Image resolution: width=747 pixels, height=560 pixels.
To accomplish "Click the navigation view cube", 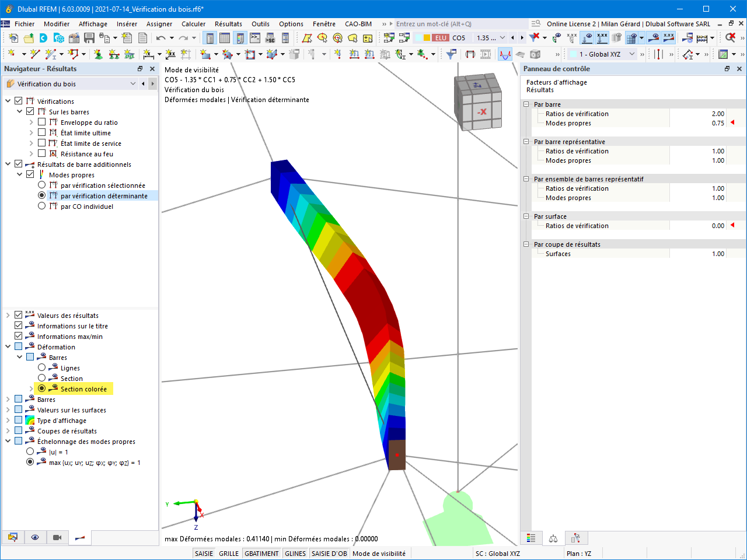I will (x=479, y=102).
